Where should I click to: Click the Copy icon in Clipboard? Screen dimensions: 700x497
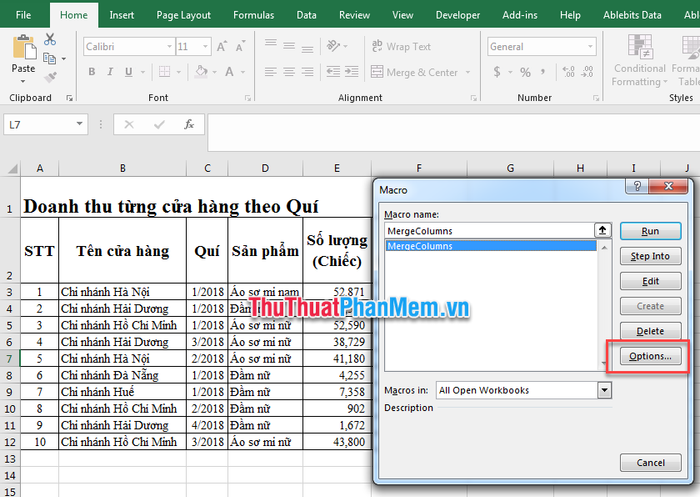(x=49, y=58)
